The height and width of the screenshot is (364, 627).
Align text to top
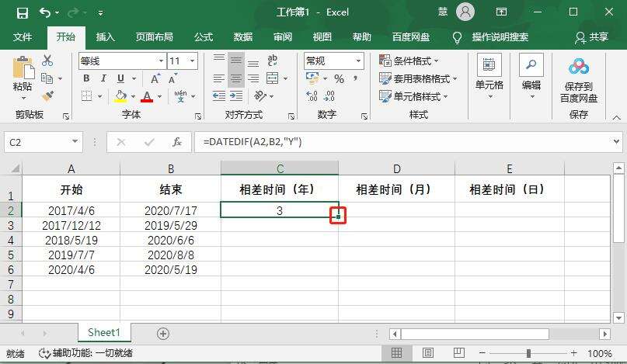(219, 60)
